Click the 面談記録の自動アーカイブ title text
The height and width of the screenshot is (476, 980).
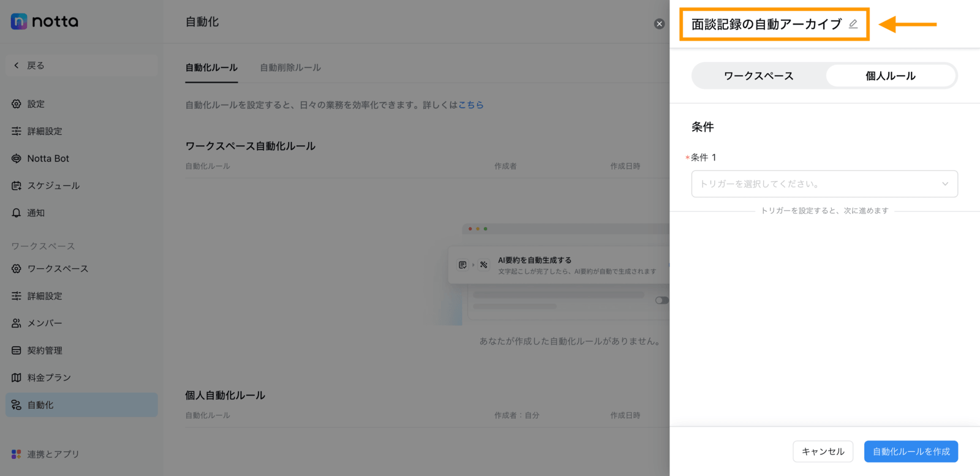click(x=767, y=24)
